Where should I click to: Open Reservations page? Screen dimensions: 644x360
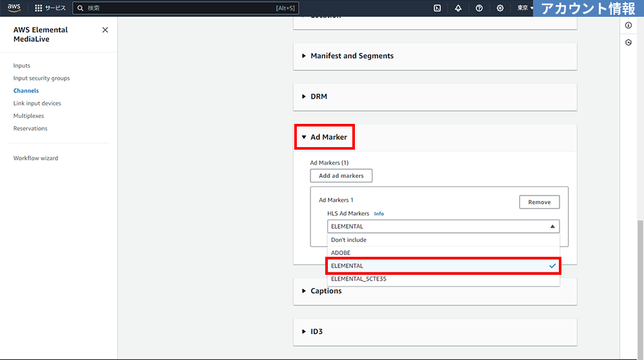click(x=30, y=128)
